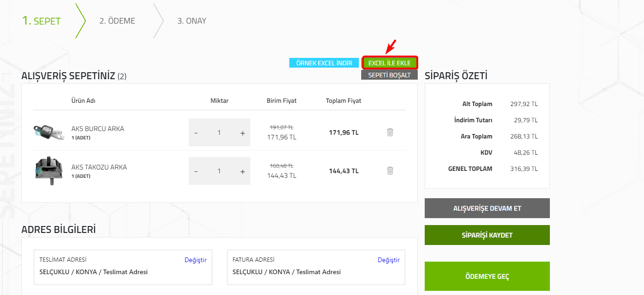Change invoice address with Değiştir link
644x295 pixels.
[x=389, y=260]
